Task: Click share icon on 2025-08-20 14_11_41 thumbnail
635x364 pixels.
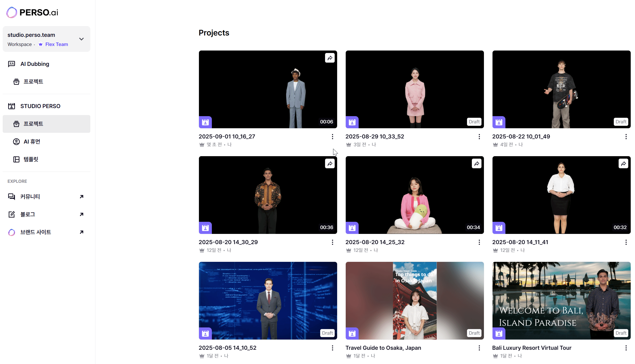Action: click(x=623, y=164)
